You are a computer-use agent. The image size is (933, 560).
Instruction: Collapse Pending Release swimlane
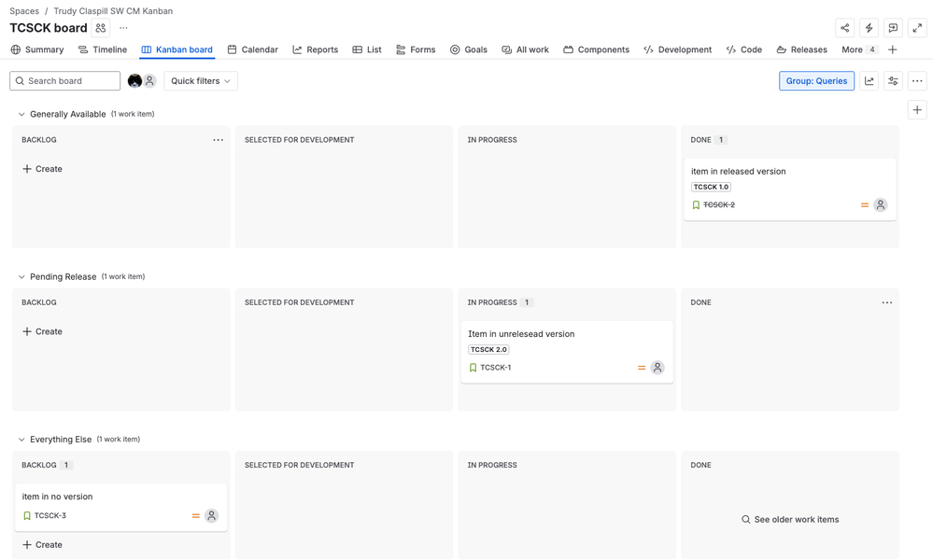pos(21,277)
